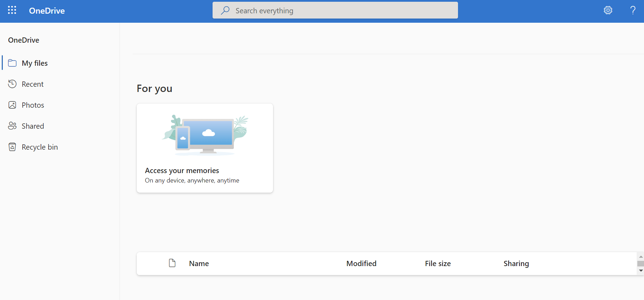Open the Access your memories card
This screenshot has height=300, width=644.
pos(205,148)
